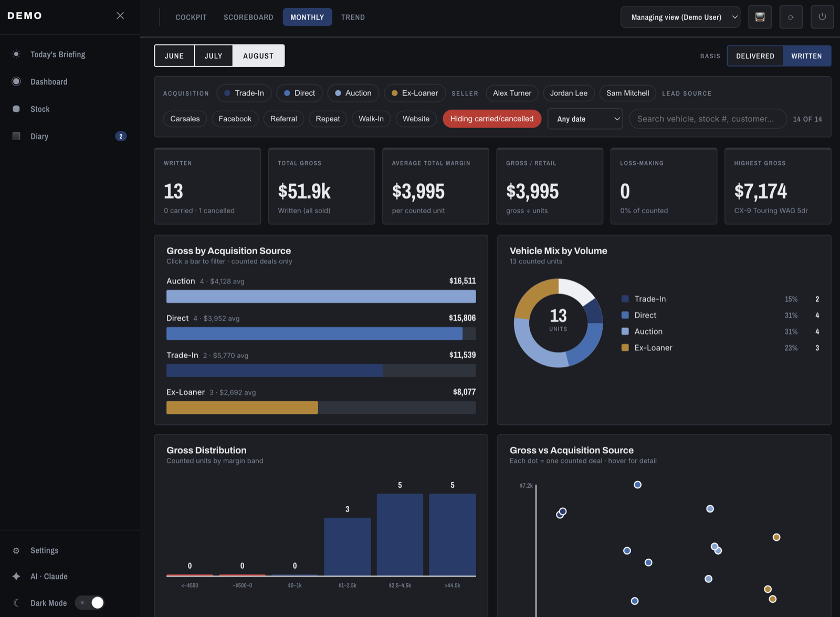Select the Monthly tab
The width and height of the screenshot is (840, 617).
click(x=307, y=17)
